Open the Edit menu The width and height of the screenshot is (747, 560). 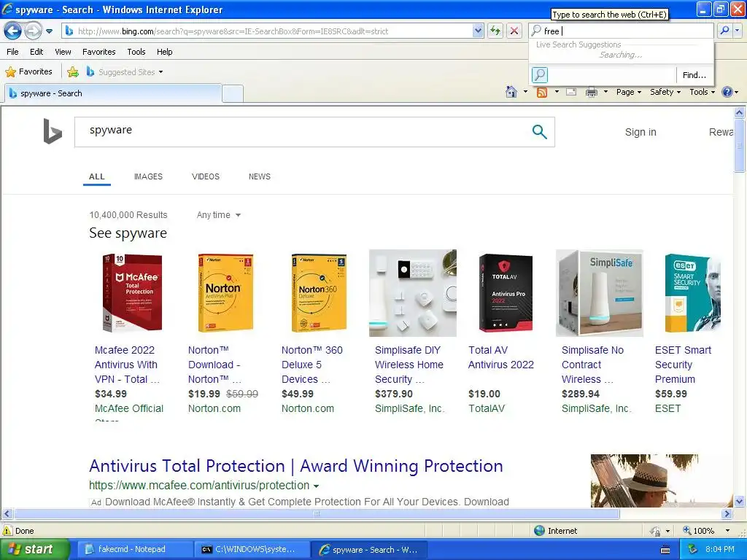[x=36, y=52]
